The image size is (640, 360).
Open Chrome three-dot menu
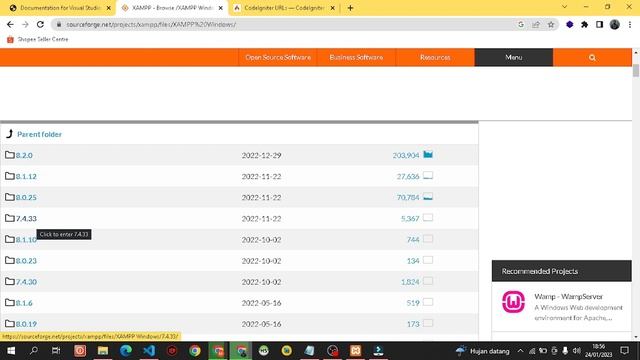click(x=630, y=24)
